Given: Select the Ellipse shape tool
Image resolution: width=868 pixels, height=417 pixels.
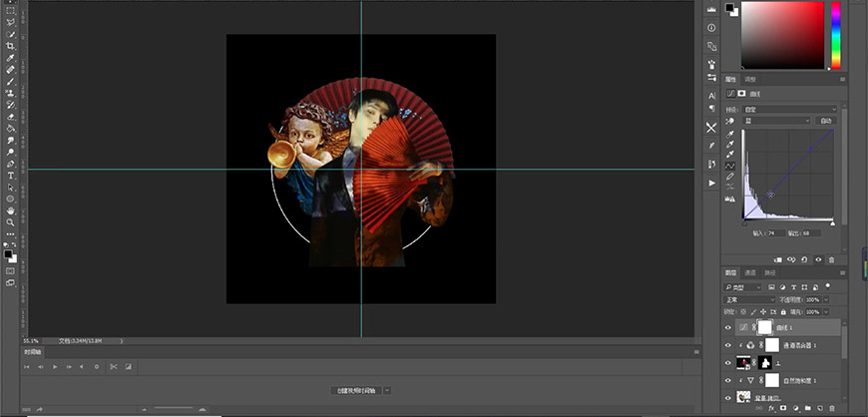Looking at the screenshot, I should point(11,199).
